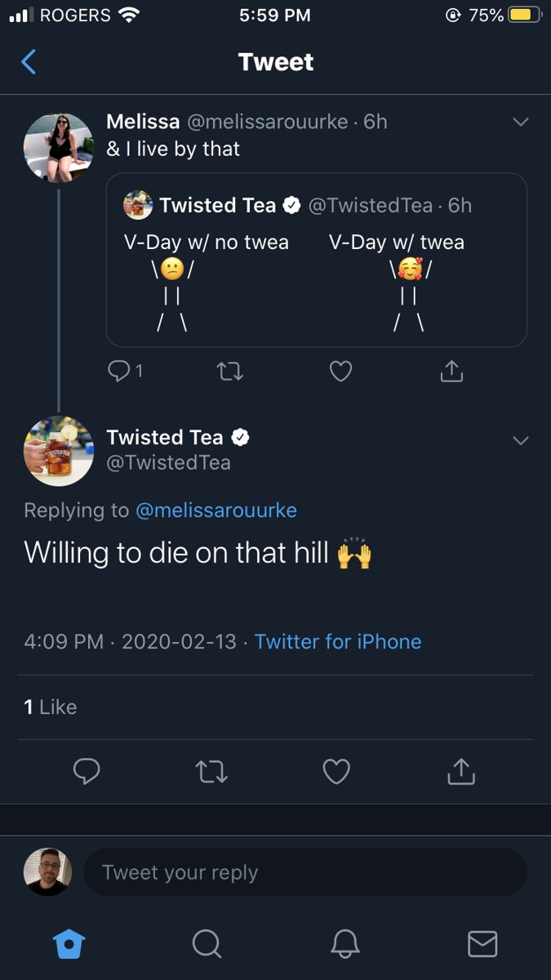Open the @melissarouurke mention link
Viewport: 551px width, 980px height.
point(216,510)
